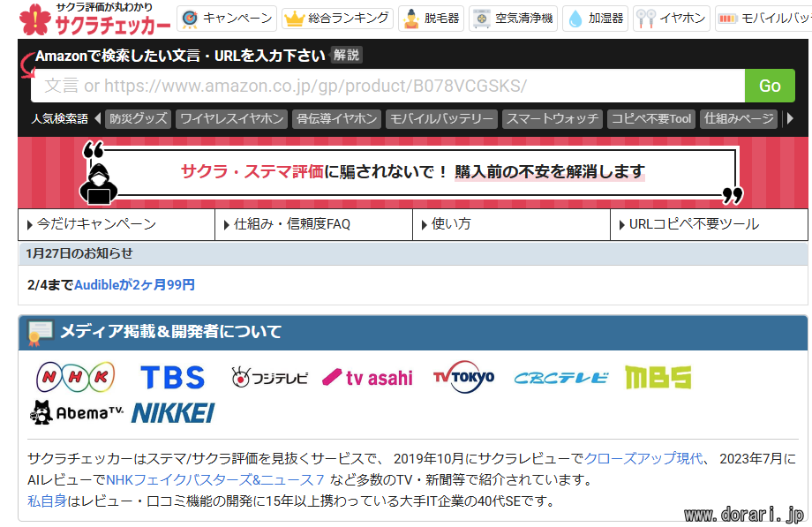Image resolution: width=812 pixels, height=527 pixels.
Task: Open the NHKフェイクバスターズ&ニュース7 link
Action: click(214, 480)
